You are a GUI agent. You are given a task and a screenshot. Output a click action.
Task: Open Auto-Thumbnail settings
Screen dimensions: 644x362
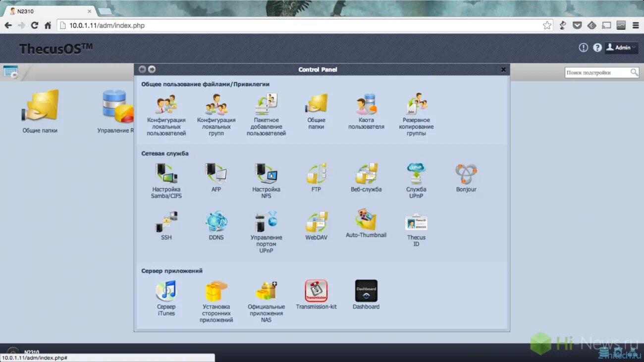366,223
